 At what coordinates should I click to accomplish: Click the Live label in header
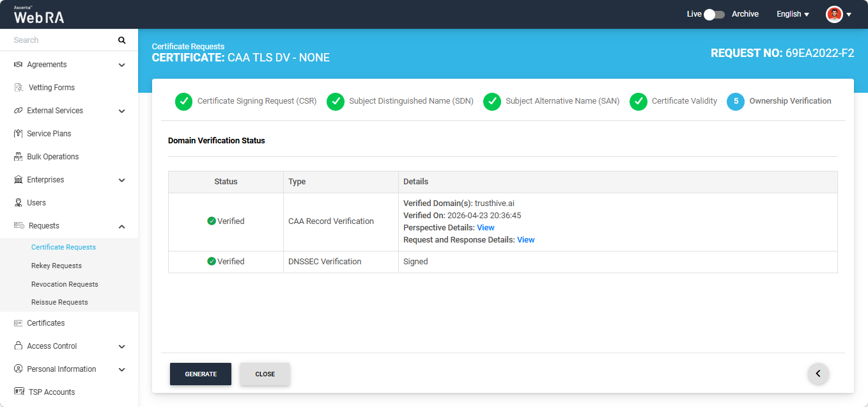(694, 14)
